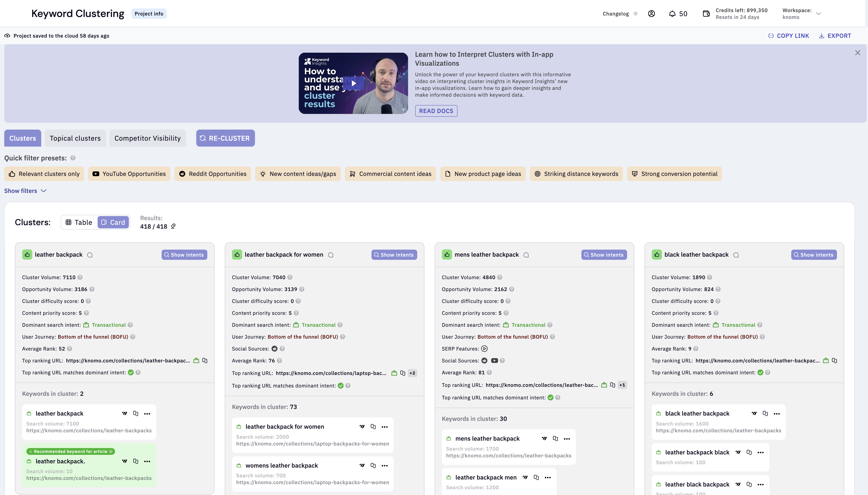Select the Card view toggle
868x495 pixels.
coord(113,222)
